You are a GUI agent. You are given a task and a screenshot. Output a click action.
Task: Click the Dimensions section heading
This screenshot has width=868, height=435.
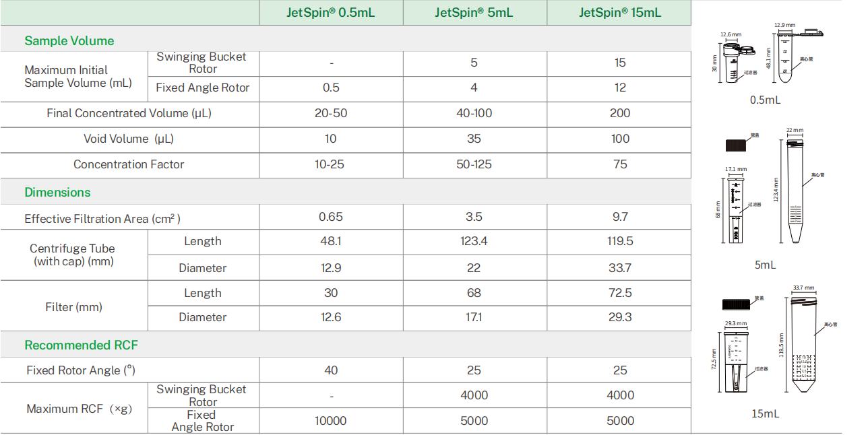click(x=57, y=193)
